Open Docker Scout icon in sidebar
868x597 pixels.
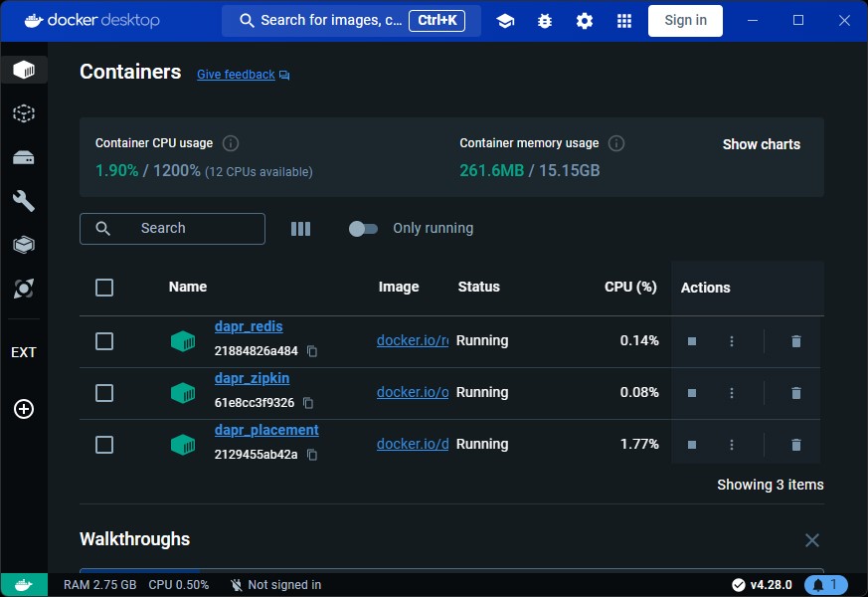(x=24, y=289)
